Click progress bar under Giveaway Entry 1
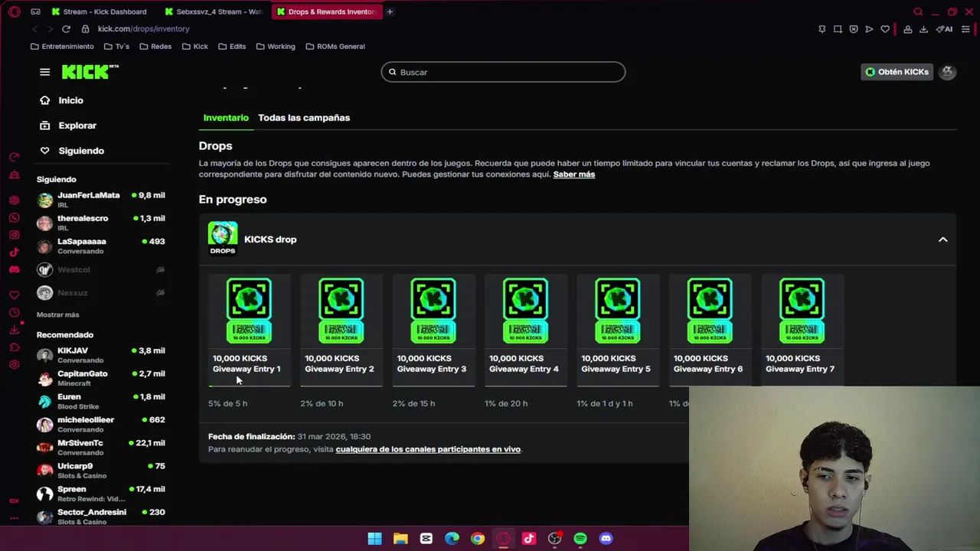The image size is (980, 551). tap(250, 386)
